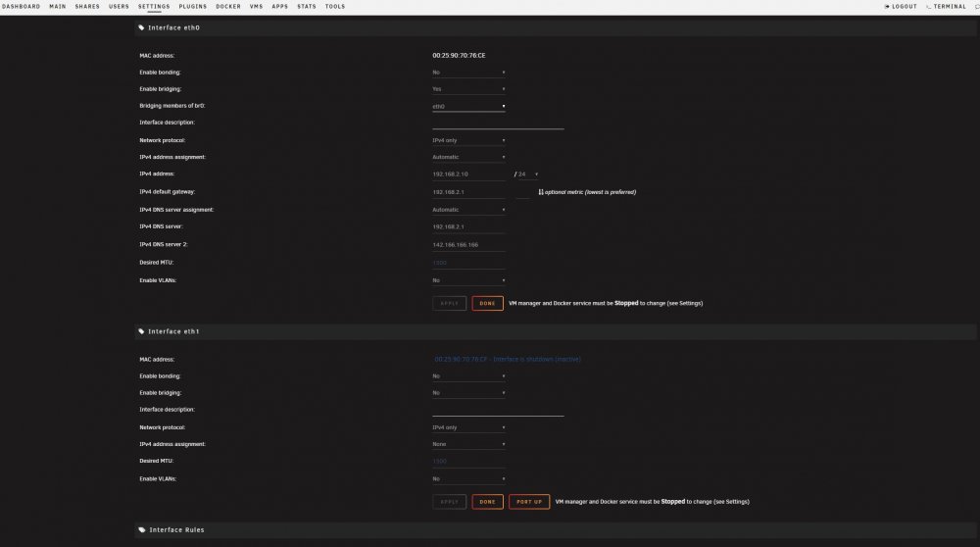This screenshot has width=980, height=547.
Task: Click the Port Up button
Action: tap(529, 501)
